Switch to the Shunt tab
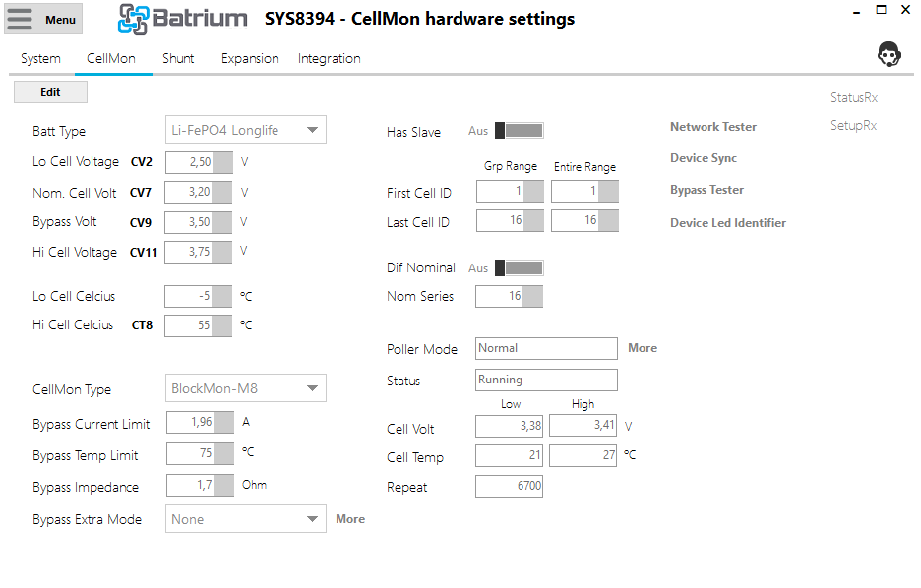The height and width of the screenshot is (588, 921). coord(178,59)
